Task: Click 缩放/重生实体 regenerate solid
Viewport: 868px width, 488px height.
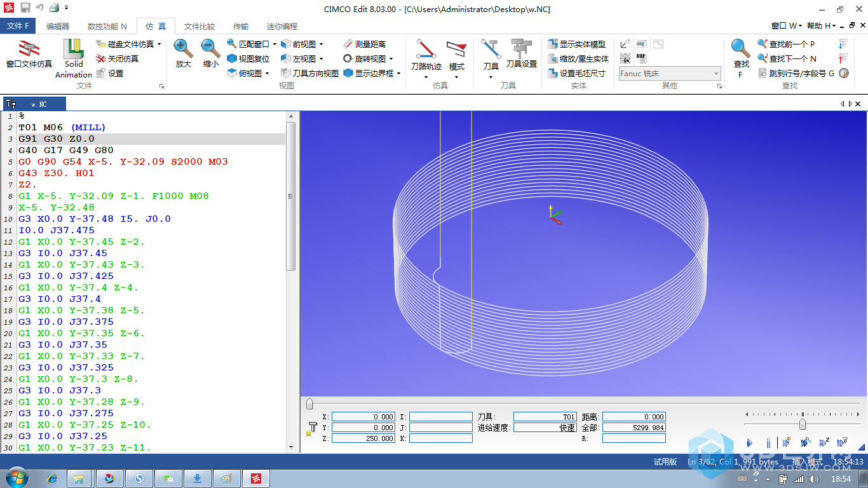Action: (578, 58)
